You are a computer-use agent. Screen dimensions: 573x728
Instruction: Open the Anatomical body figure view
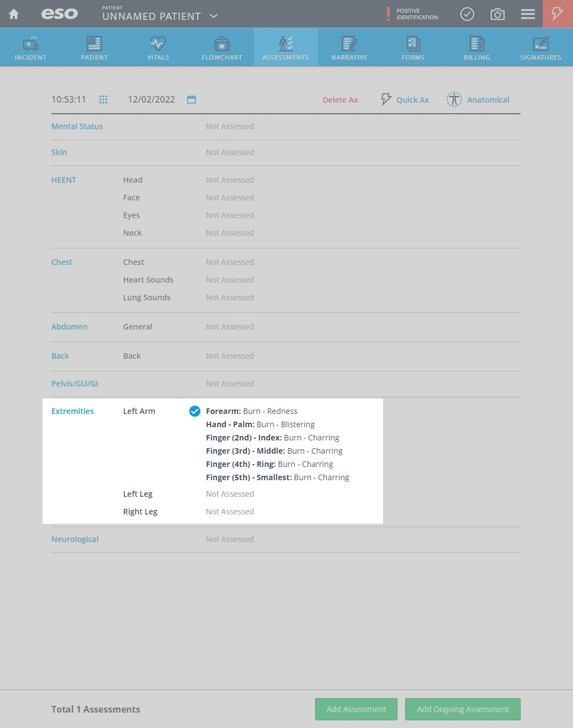click(x=478, y=99)
